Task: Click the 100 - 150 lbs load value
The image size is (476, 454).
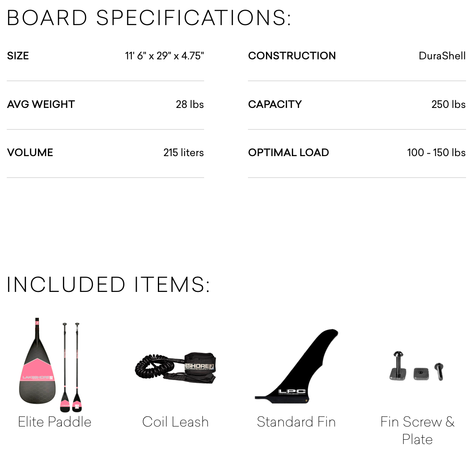Action: 436,153
